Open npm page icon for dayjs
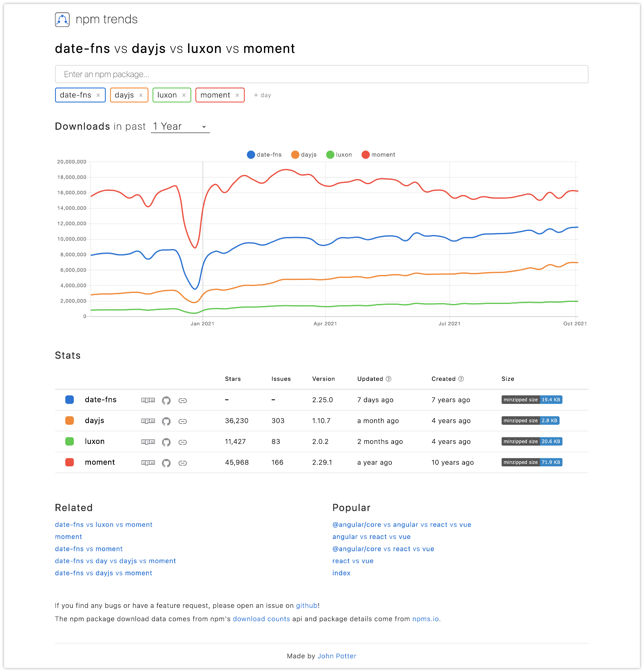This screenshot has width=644, height=672. coord(148,421)
